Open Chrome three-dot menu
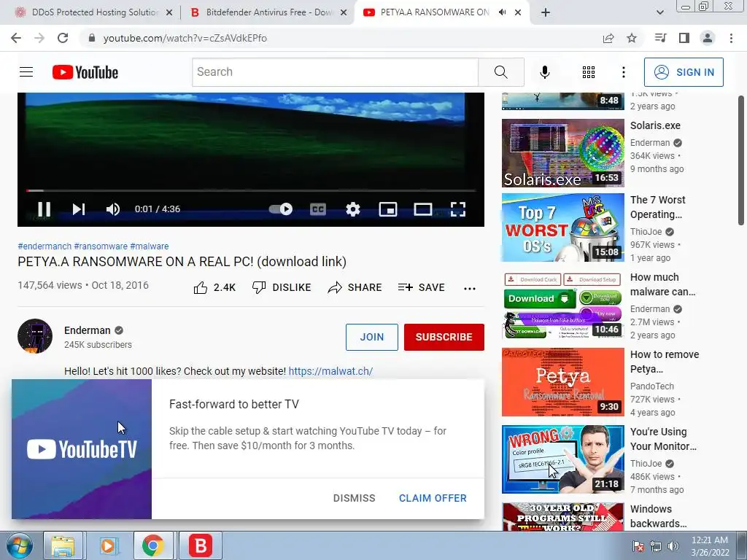This screenshot has height=560, width=747. 731,38
